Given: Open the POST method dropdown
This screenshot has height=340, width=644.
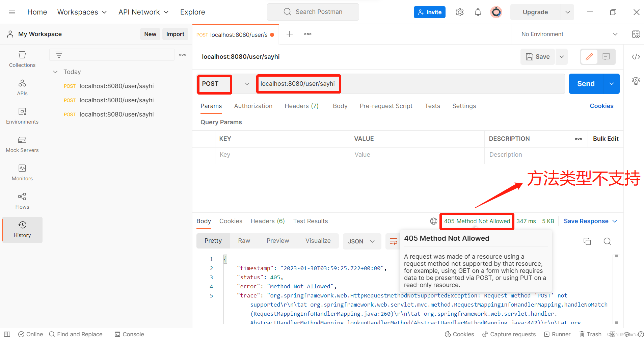Looking at the screenshot, I should pos(225,84).
